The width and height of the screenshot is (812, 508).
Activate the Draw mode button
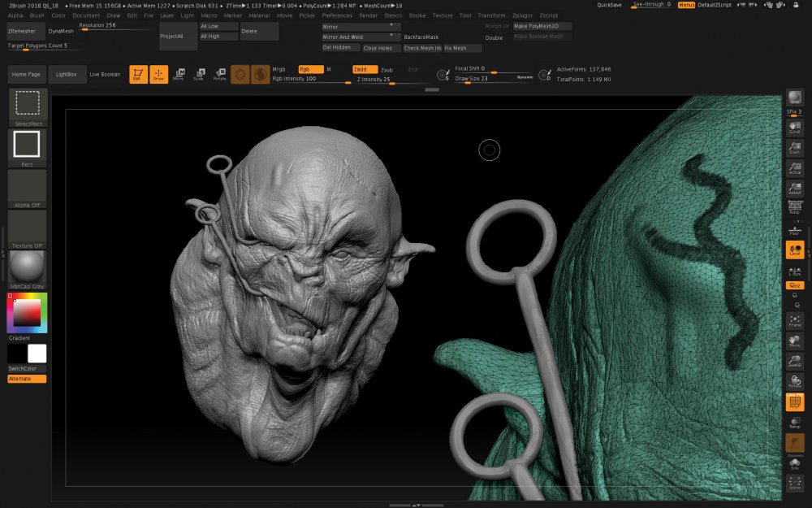click(x=158, y=74)
